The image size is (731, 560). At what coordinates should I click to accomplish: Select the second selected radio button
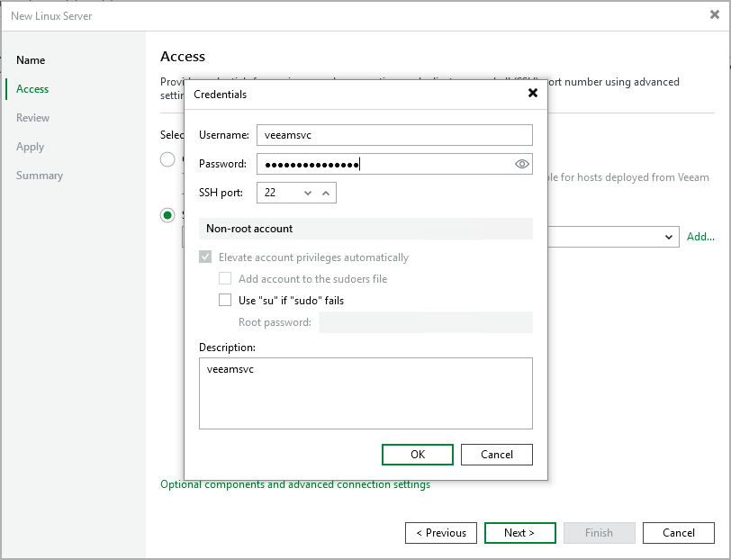pos(167,215)
